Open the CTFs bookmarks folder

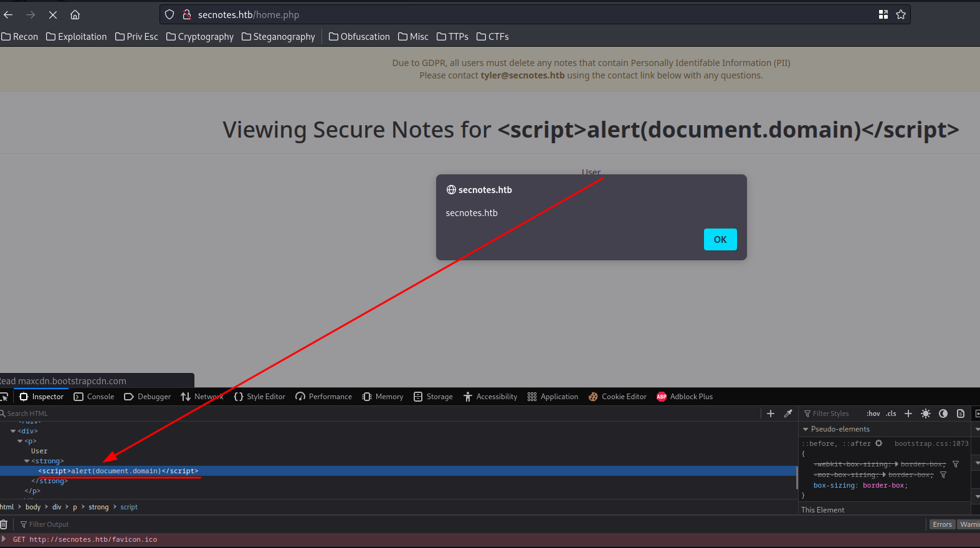[x=492, y=37]
